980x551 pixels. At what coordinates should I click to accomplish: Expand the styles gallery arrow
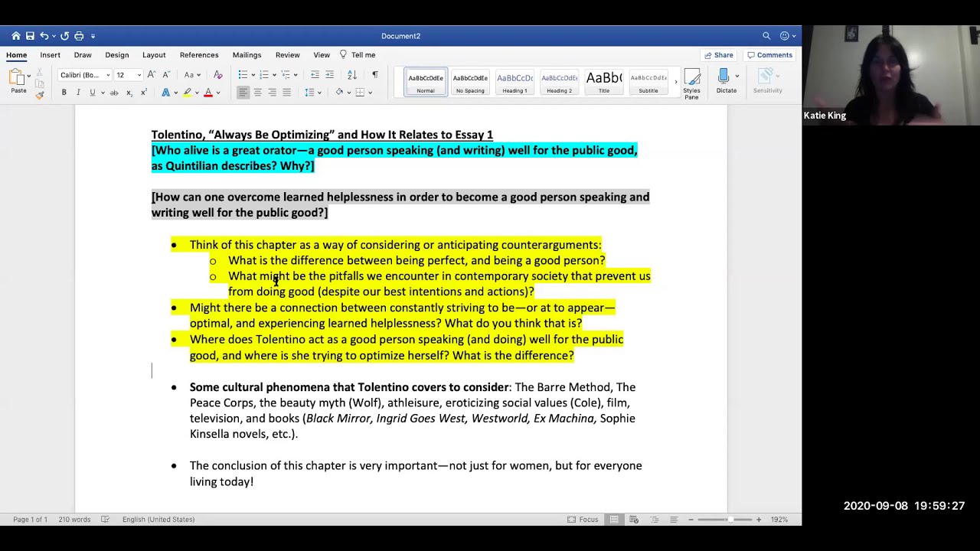[675, 83]
